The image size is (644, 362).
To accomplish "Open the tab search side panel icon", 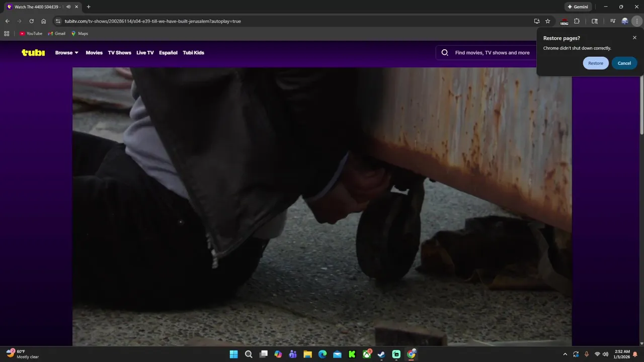I will click(595, 21).
